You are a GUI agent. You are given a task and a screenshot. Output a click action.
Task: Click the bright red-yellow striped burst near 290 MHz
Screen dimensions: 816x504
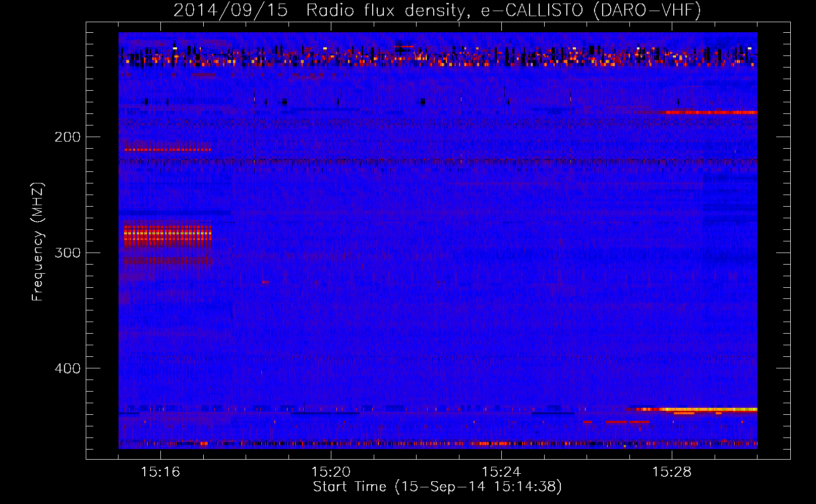pos(167,236)
